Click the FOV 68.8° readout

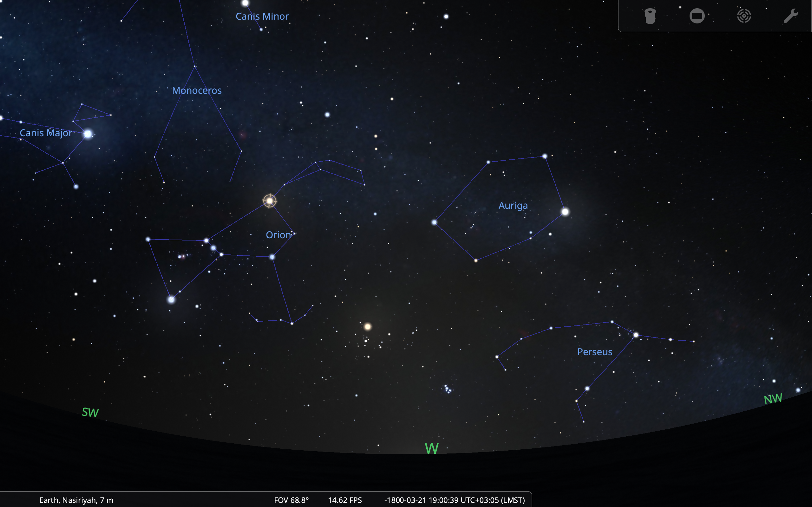pos(291,500)
